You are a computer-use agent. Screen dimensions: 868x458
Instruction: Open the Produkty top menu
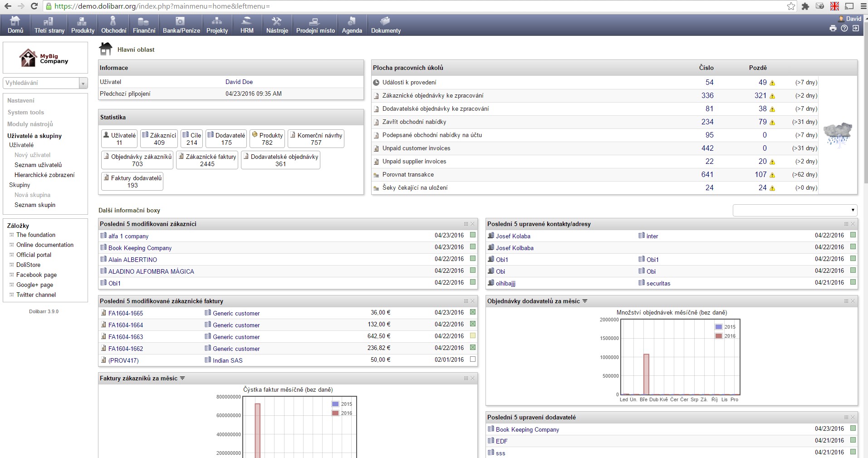point(83,25)
